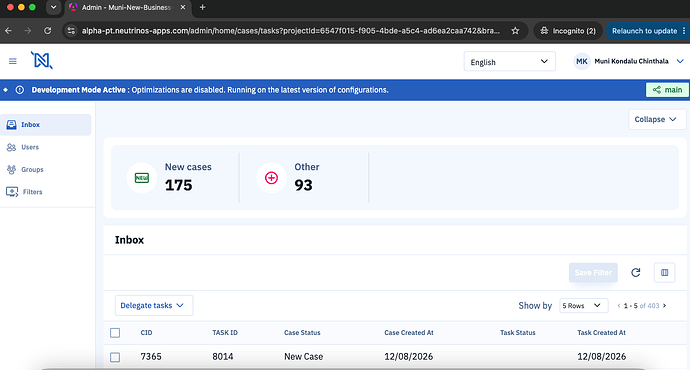Screen dimensions: 690x370
Task: Open the Delegate tasks dropdown
Action: (154, 305)
